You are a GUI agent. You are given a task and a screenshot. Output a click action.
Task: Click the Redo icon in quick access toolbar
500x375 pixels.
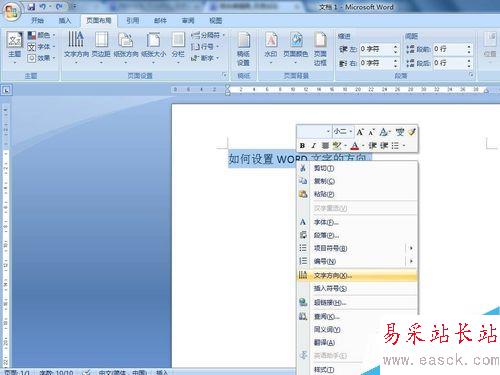59,7
